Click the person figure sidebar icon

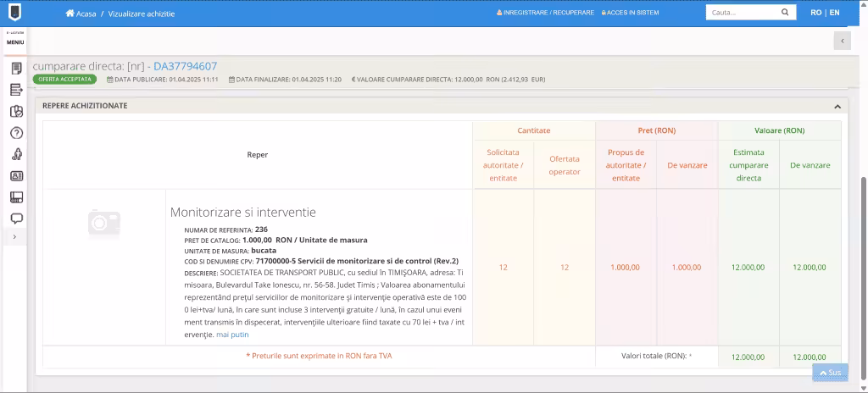pyautogui.click(x=17, y=154)
